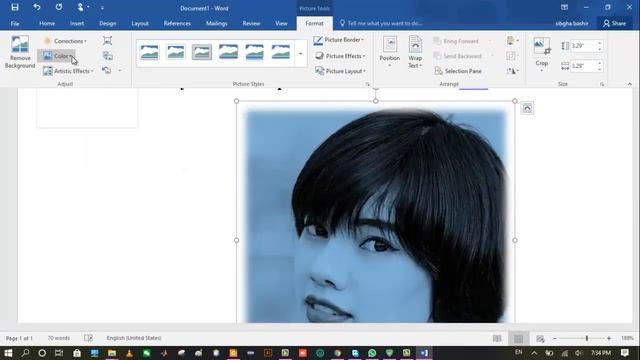
Task: Switch to the References tab
Action: click(177, 24)
